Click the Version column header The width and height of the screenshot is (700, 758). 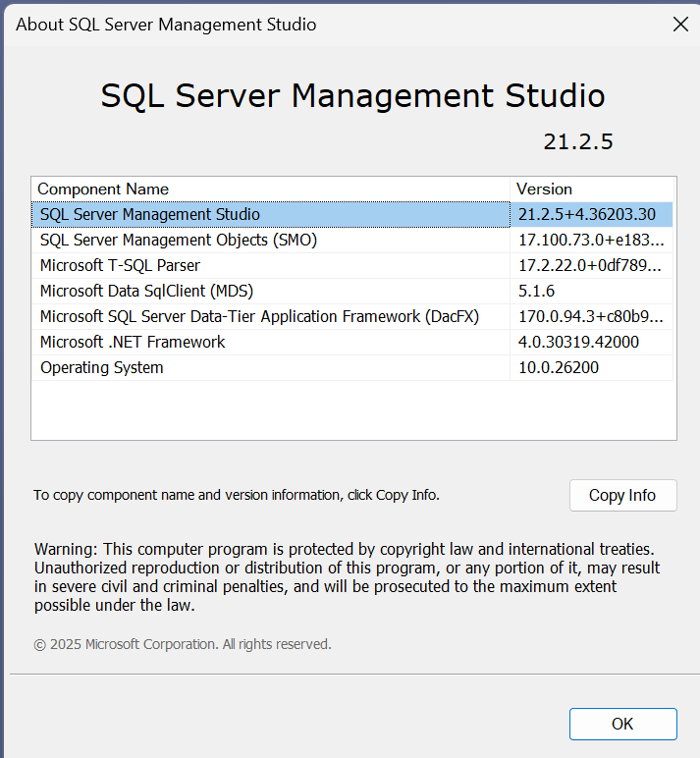(x=592, y=189)
